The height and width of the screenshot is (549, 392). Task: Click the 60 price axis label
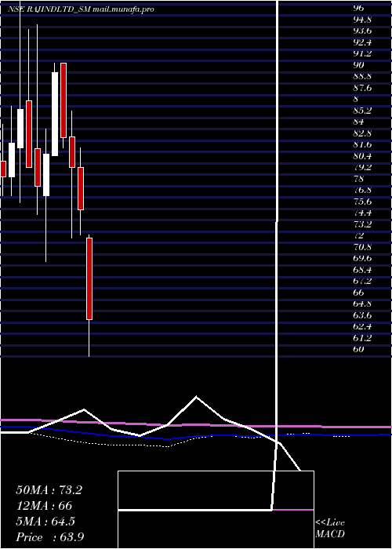click(x=358, y=349)
